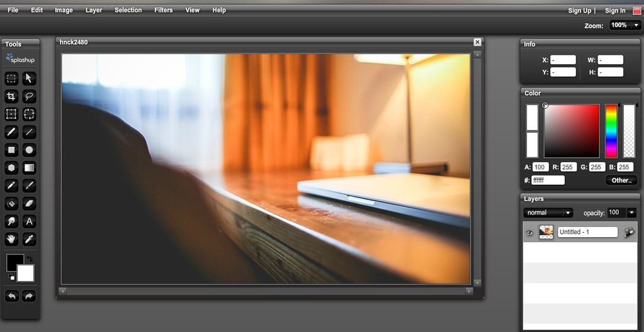Open the Edit menu
This screenshot has width=644, height=332.
(x=37, y=10)
